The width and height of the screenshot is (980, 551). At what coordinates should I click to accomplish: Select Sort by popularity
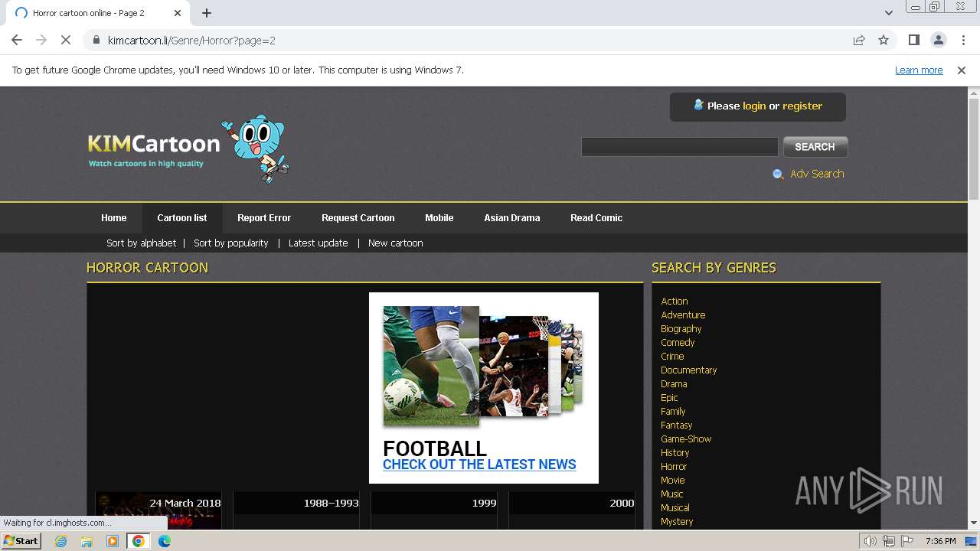tap(231, 243)
